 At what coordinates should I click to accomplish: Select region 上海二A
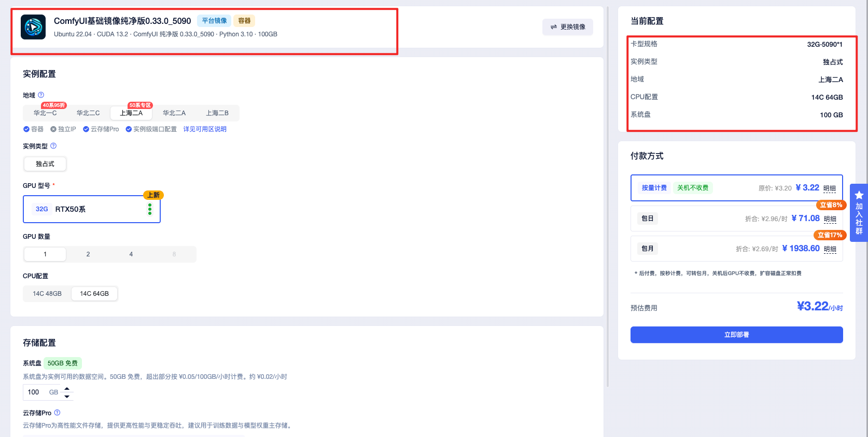coord(131,113)
